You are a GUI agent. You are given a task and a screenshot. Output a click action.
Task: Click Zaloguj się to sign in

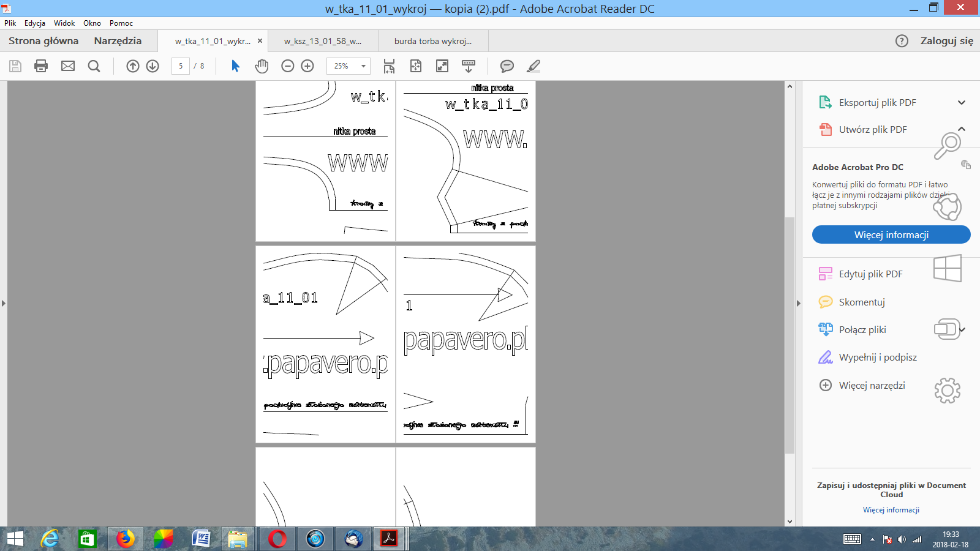coord(946,41)
